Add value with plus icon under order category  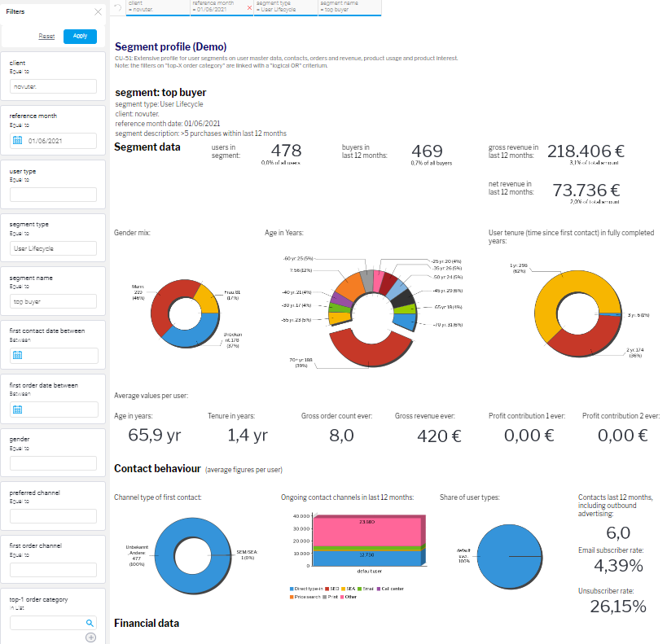(90, 637)
